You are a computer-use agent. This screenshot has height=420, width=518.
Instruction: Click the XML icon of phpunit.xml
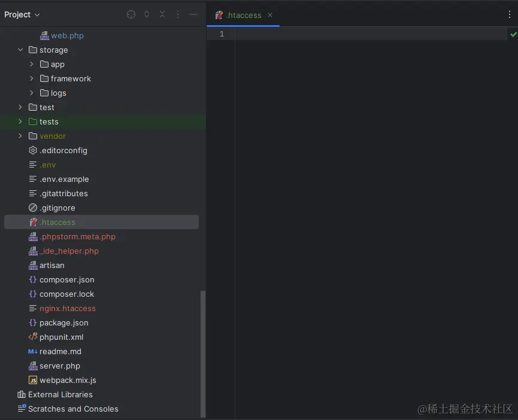pyautogui.click(x=33, y=337)
